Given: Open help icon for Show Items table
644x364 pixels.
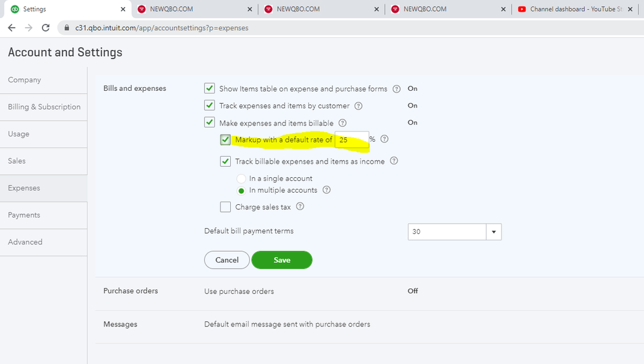Looking at the screenshot, I should 396,89.
